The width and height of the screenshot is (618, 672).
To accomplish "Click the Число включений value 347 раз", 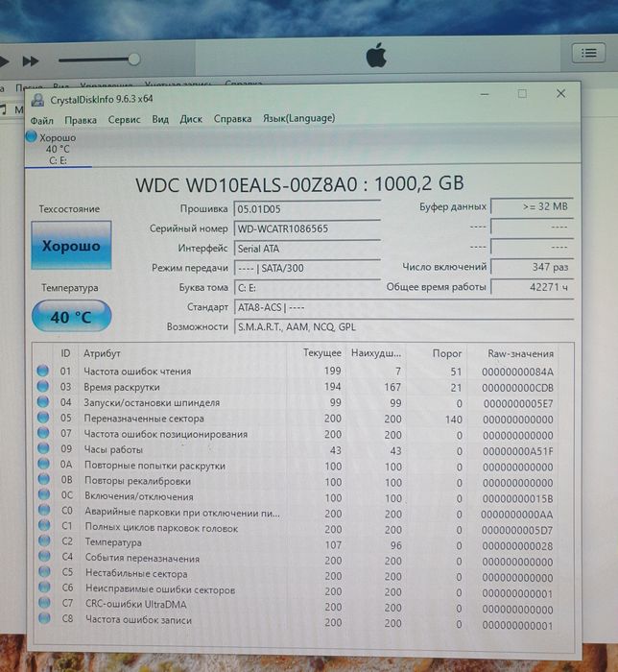I will tap(532, 267).
